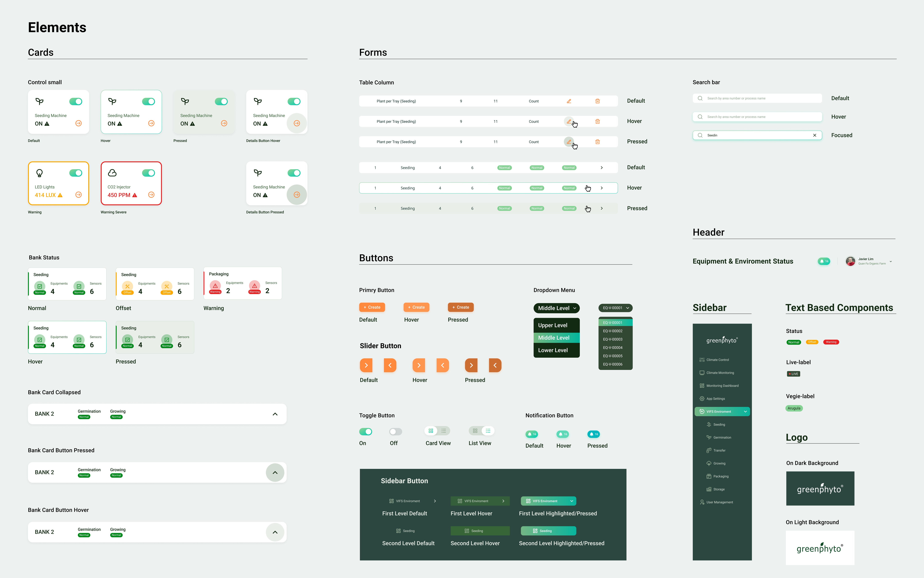Collapse BANK 2 chevron under Bank Card Collapsed

pos(275,414)
